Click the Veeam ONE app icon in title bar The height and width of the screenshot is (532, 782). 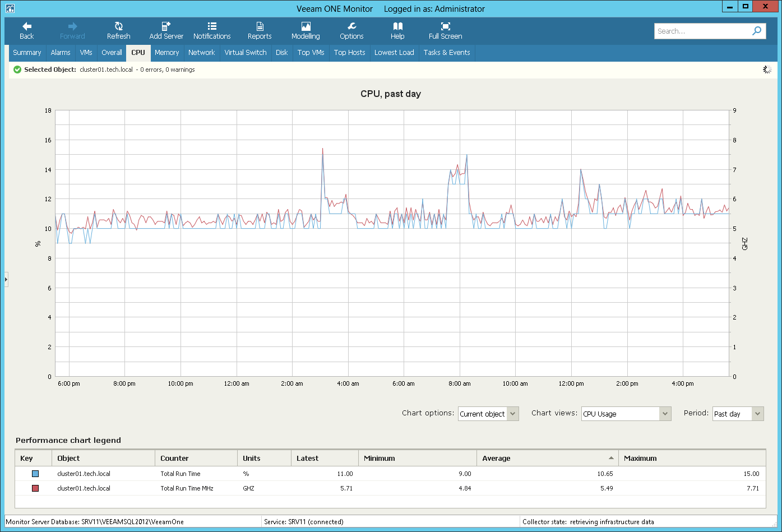(x=10, y=8)
